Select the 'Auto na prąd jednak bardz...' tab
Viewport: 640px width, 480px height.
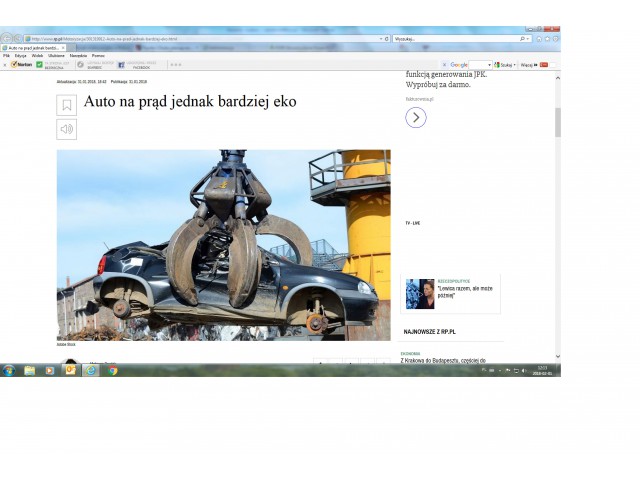(x=33, y=47)
